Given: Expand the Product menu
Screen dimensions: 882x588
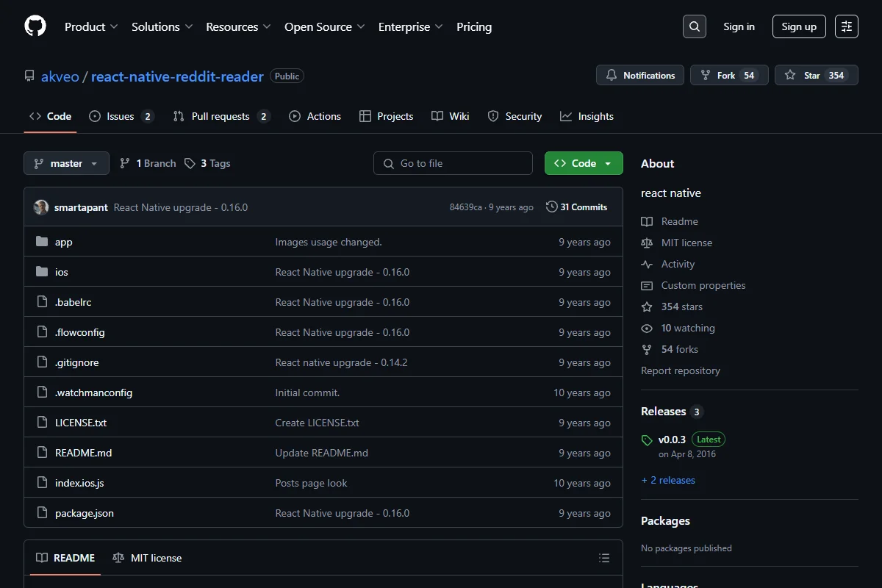Looking at the screenshot, I should pos(91,26).
